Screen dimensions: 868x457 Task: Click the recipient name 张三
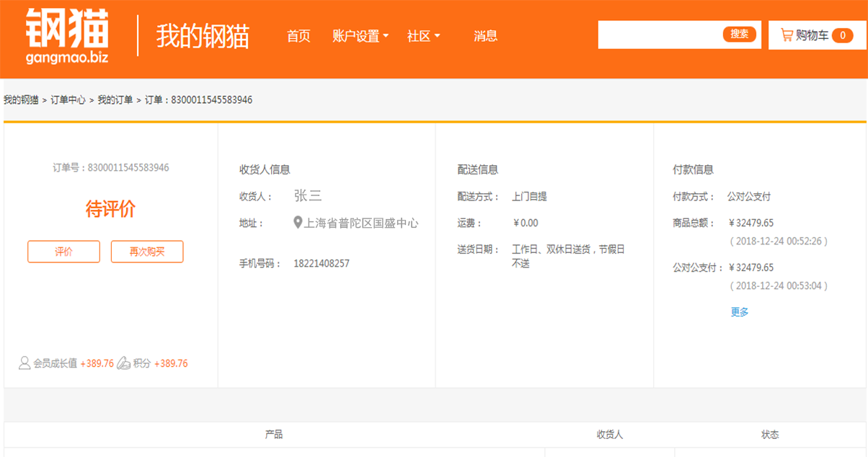[x=308, y=195]
